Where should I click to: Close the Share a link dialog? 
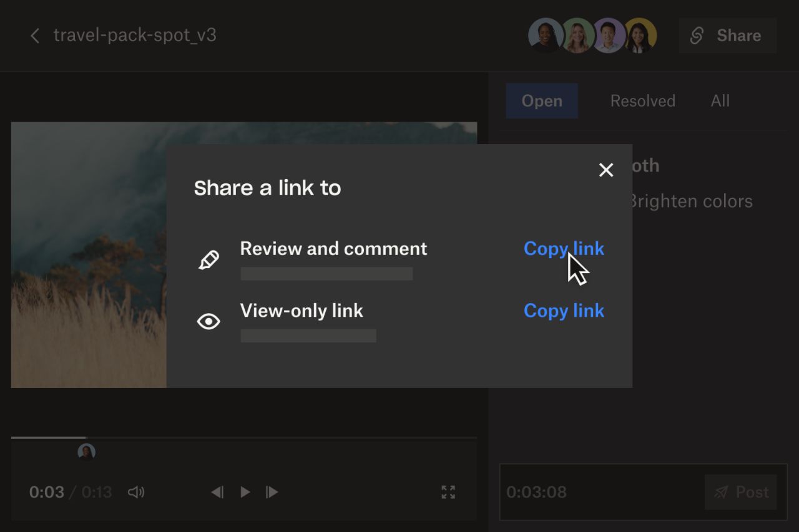point(605,170)
